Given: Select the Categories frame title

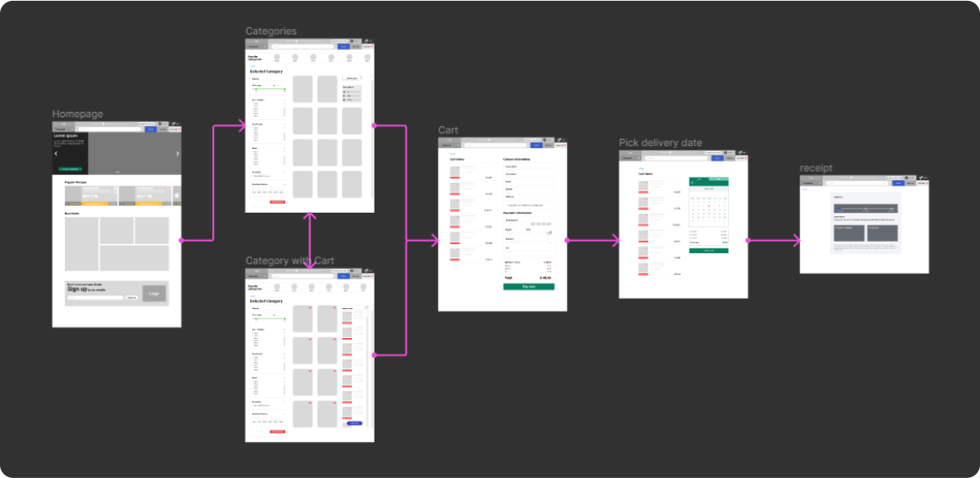Looking at the screenshot, I should coord(270,32).
